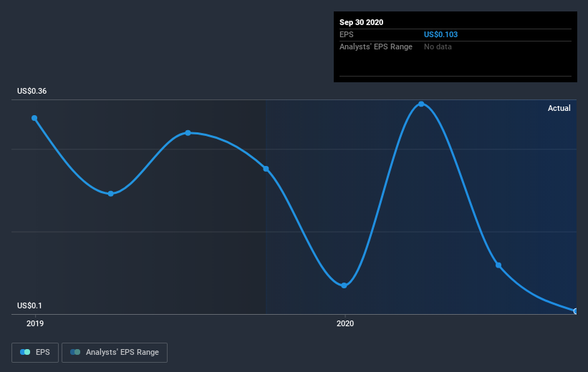Select the first 2019 EPS data point
588x372 pixels.
click(x=34, y=118)
